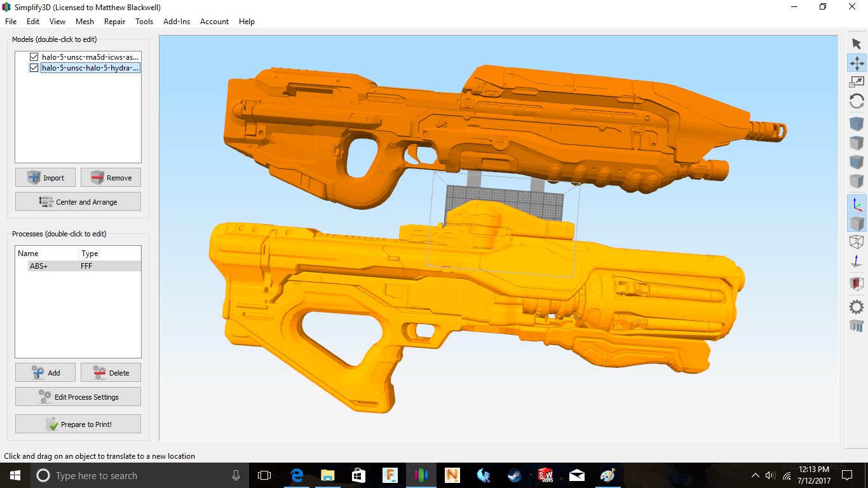Viewport: 868px width, 488px height.
Task: Open Edit Process Settings
Action: pyautogui.click(x=78, y=396)
